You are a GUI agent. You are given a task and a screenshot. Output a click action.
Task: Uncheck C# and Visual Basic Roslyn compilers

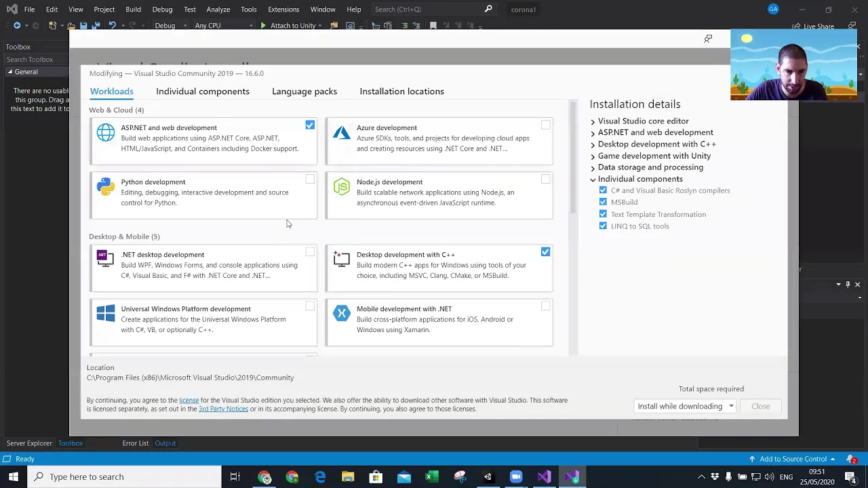click(x=603, y=190)
